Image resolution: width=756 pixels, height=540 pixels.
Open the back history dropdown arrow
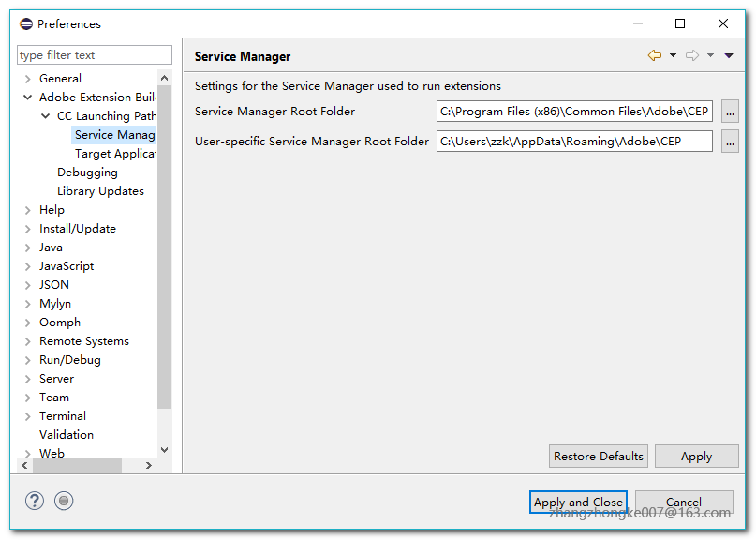coord(673,56)
